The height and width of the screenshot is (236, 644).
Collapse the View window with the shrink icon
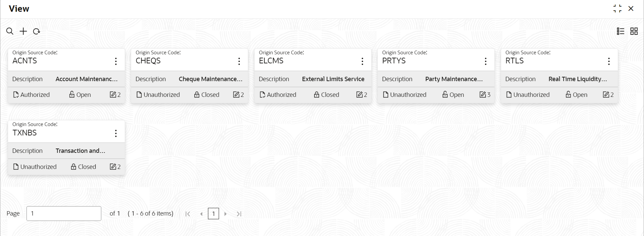[617, 9]
